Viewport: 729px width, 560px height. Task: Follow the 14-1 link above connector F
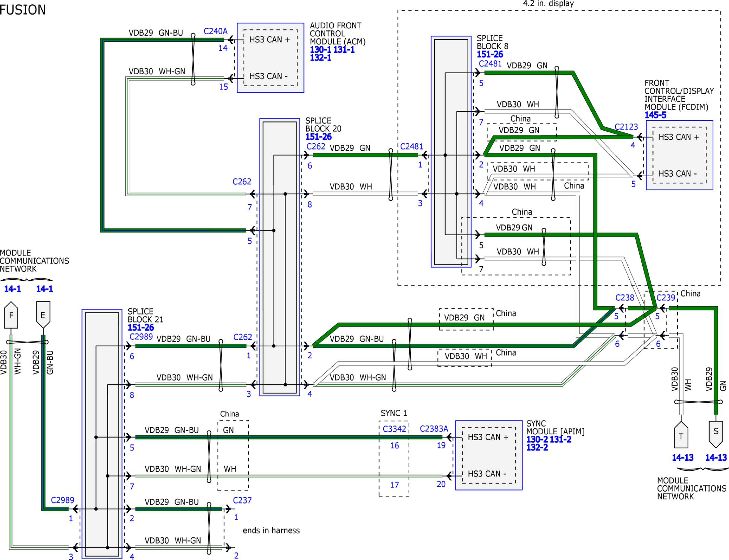12,289
